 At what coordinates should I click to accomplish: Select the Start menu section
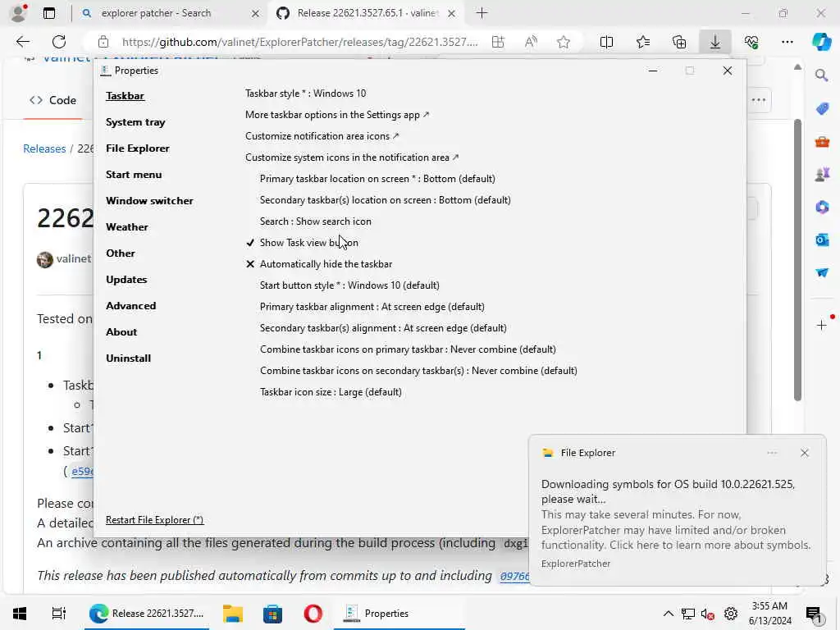pos(134,175)
